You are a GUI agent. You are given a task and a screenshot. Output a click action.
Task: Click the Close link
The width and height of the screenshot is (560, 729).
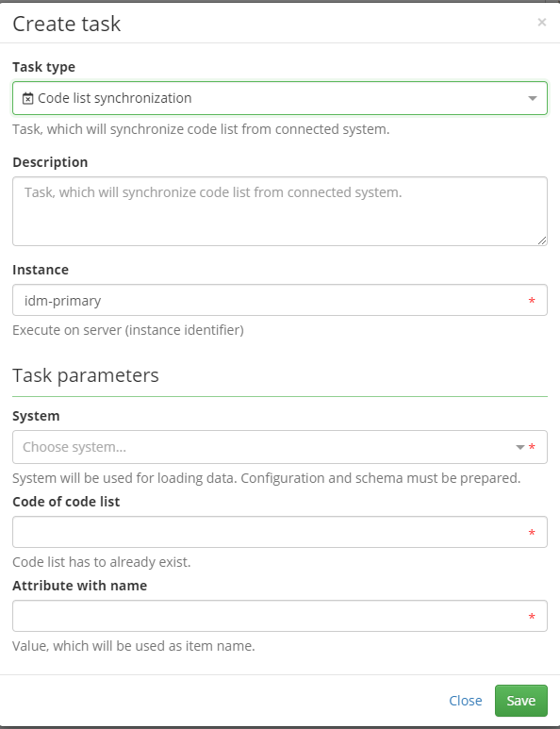coord(465,701)
